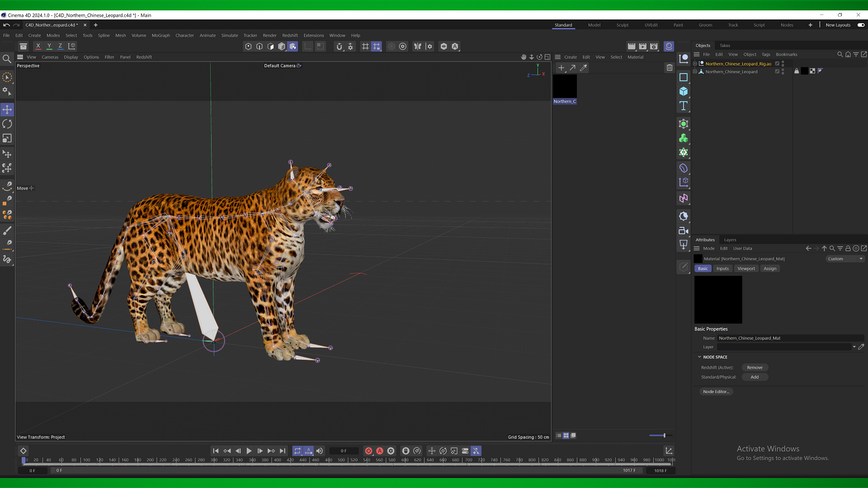
Task: Switch to the Takes tab
Action: [x=724, y=45]
